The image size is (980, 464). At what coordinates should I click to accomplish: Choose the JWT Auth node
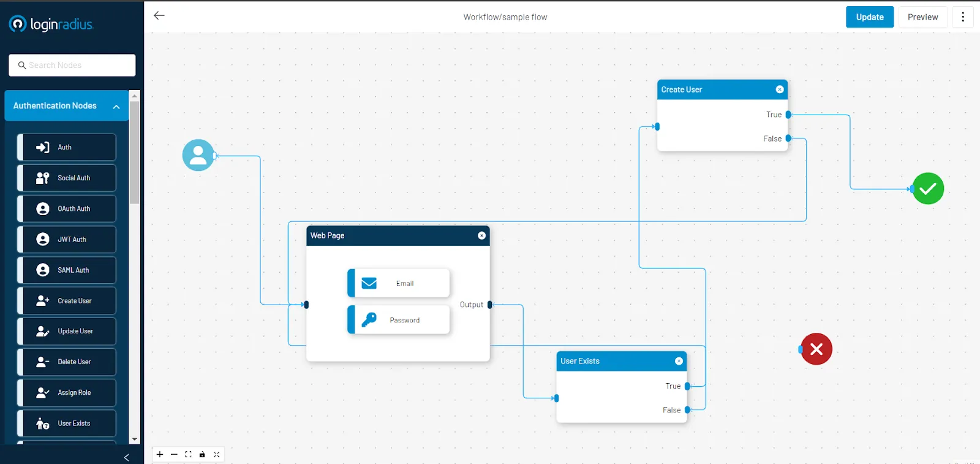coord(67,239)
